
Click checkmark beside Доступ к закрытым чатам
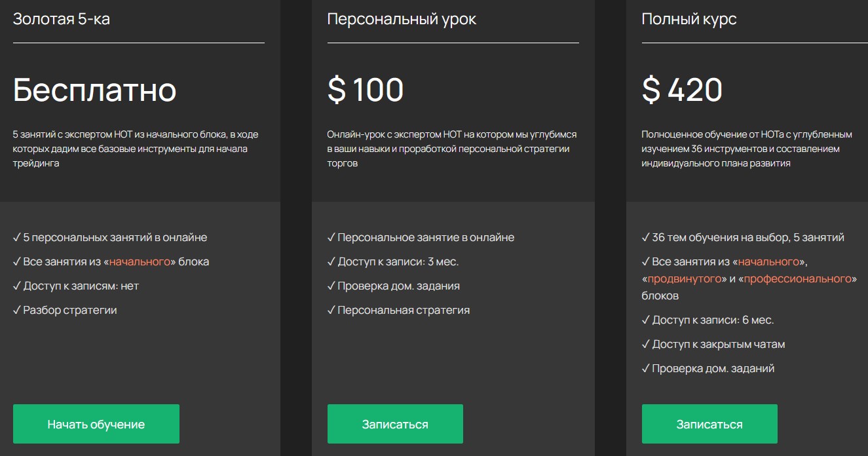click(646, 344)
